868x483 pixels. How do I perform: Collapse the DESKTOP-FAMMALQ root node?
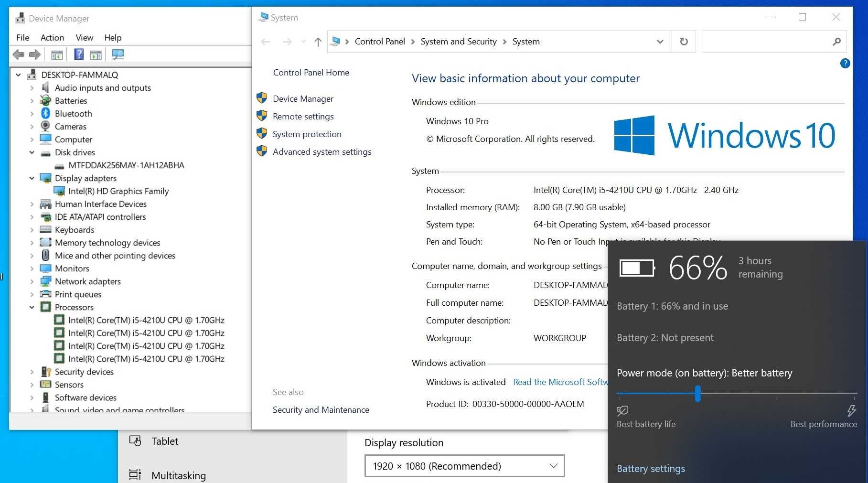pos(18,75)
